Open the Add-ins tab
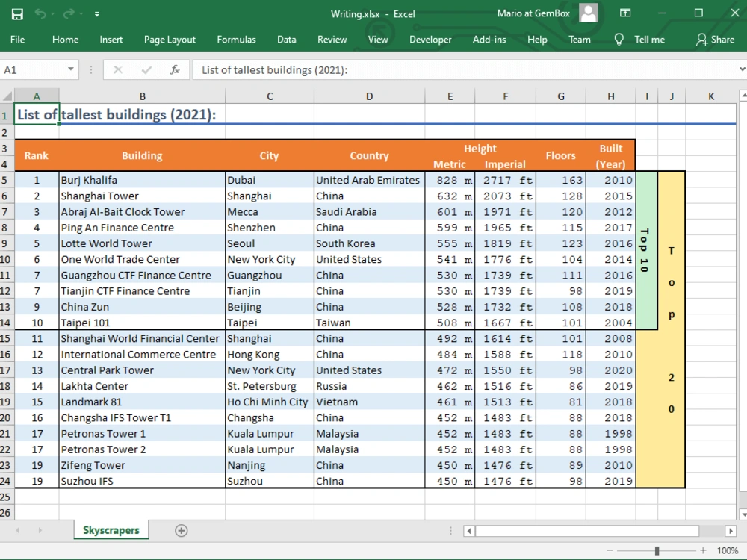Viewport: 747px width, 560px height. 489,40
